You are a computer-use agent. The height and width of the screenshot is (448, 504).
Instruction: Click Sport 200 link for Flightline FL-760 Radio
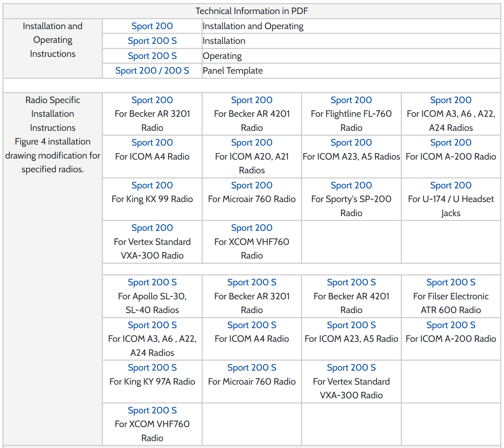(x=351, y=100)
